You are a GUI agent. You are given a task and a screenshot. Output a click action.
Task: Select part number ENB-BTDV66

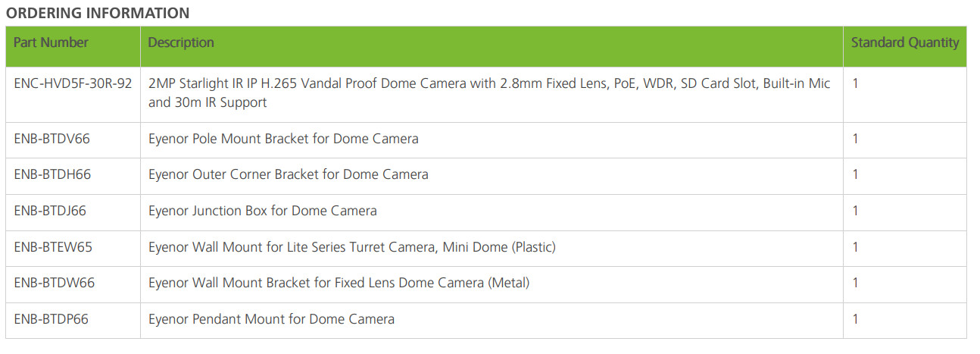(x=53, y=139)
